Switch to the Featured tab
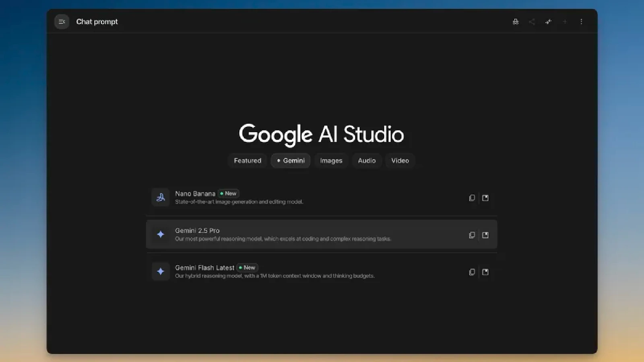This screenshot has height=362, width=644. pyautogui.click(x=247, y=160)
